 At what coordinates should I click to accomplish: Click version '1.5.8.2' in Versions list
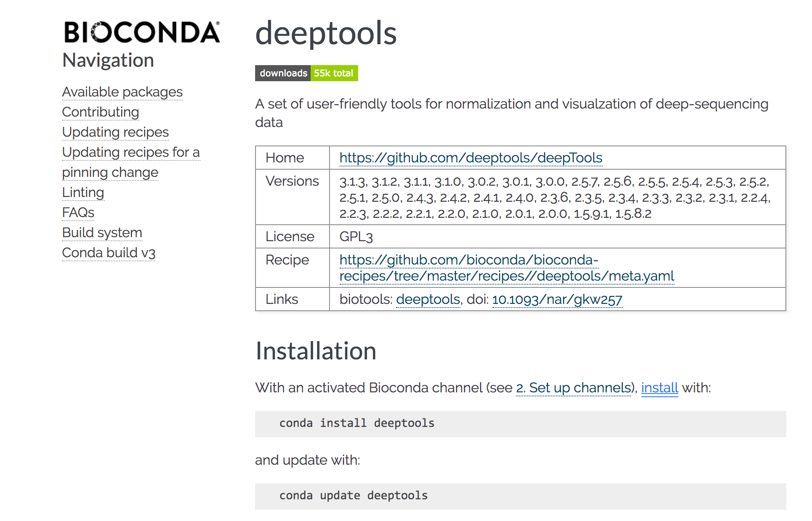pos(633,214)
